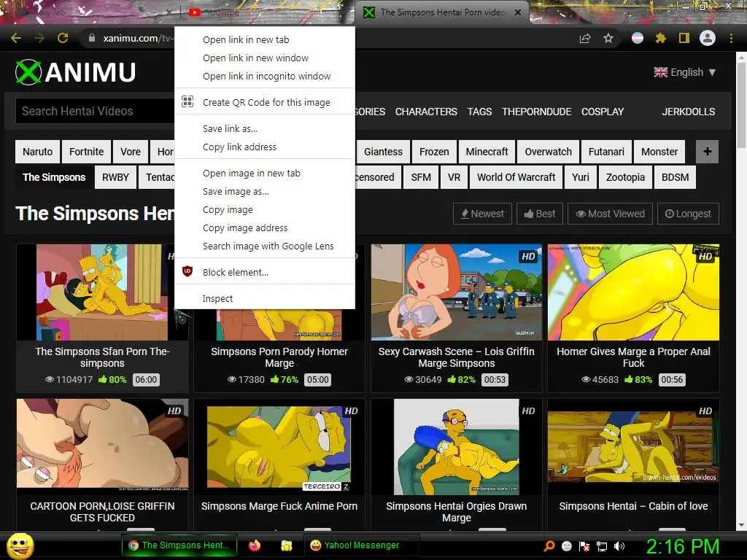The height and width of the screenshot is (560, 747).
Task: Sort the list by Most Viewed
Action: click(610, 214)
